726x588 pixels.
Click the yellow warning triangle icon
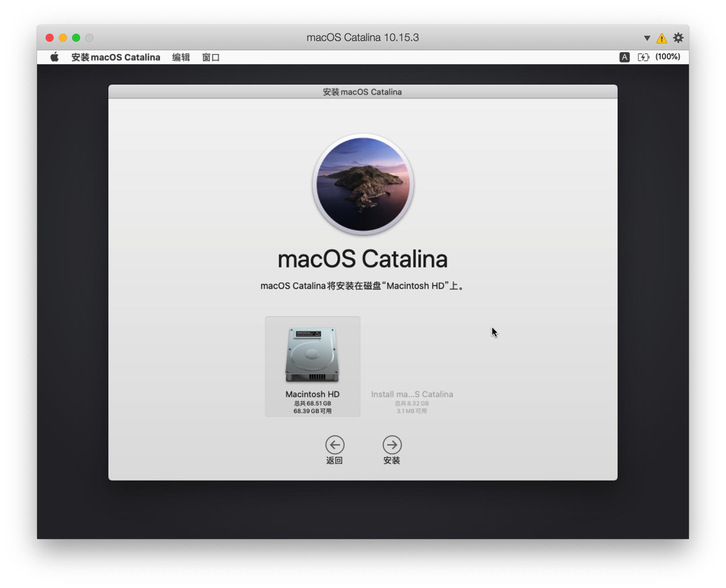point(661,38)
